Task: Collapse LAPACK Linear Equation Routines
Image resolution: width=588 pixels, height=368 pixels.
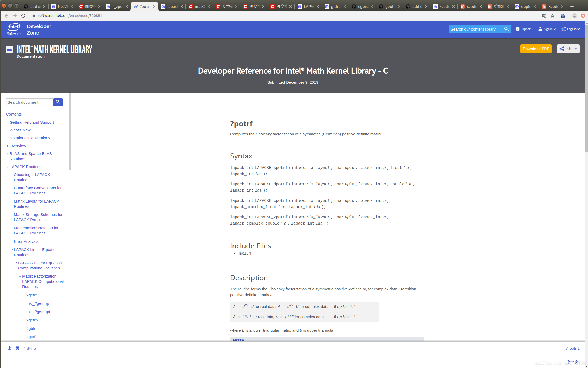Action: [11, 250]
